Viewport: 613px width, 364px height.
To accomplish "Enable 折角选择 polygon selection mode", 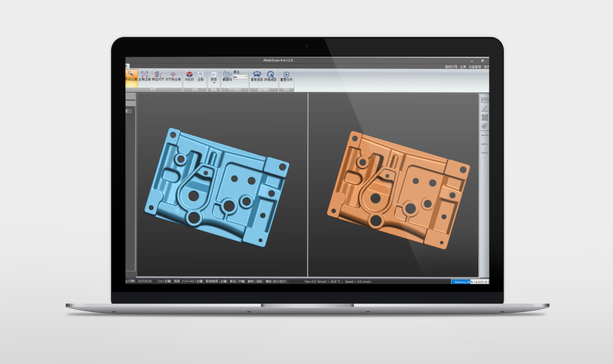I will (271, 75).
